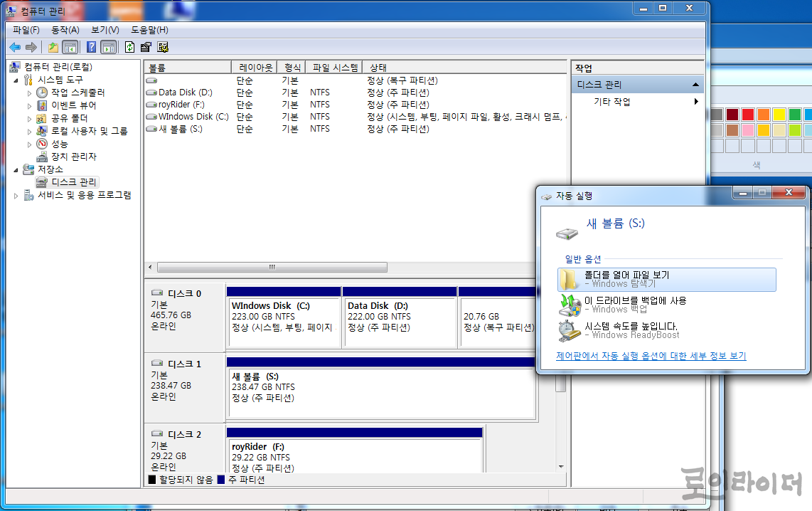Expand the 성능 node arrow
The image size is (812, 511).
tap(29, 144)
